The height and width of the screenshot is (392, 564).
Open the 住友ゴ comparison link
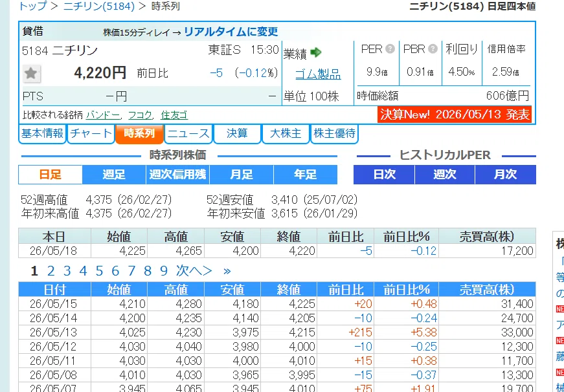pyautogui.click(x=174, y=115)
